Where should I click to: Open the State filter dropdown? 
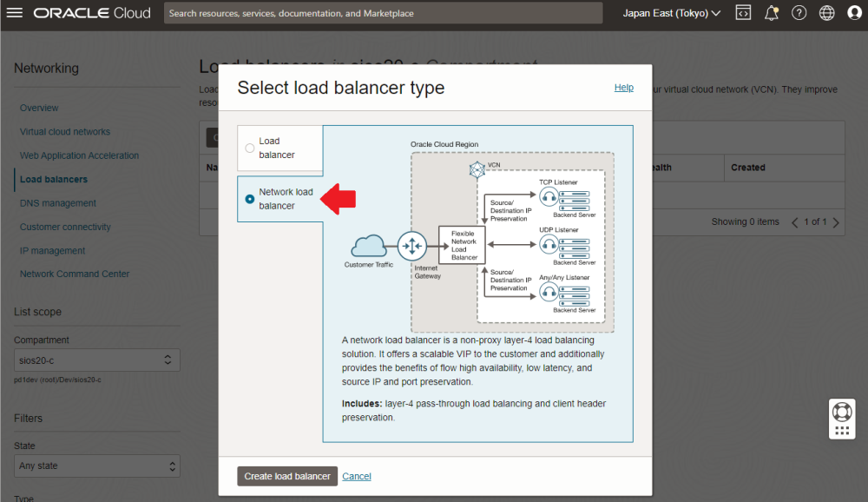point(96,466)
